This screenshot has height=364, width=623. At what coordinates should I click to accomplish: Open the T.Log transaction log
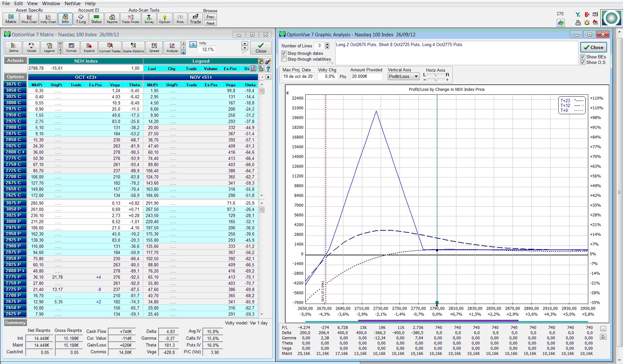[x=81, y=19]
